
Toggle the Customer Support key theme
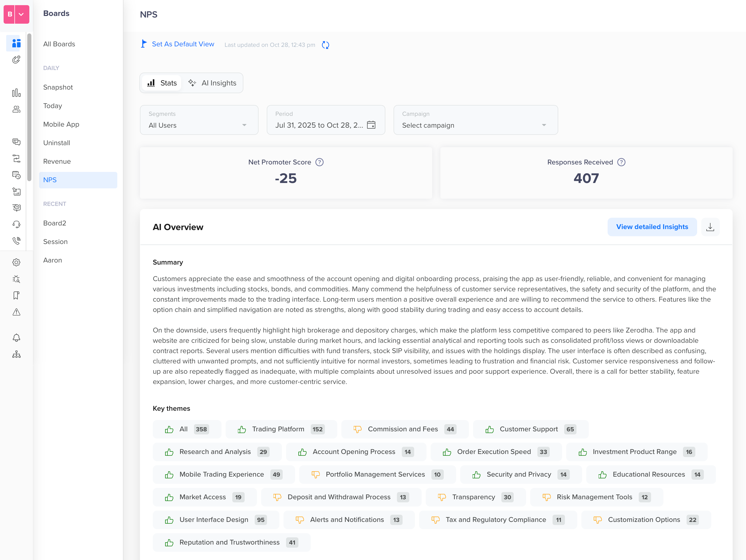[530, 429]
